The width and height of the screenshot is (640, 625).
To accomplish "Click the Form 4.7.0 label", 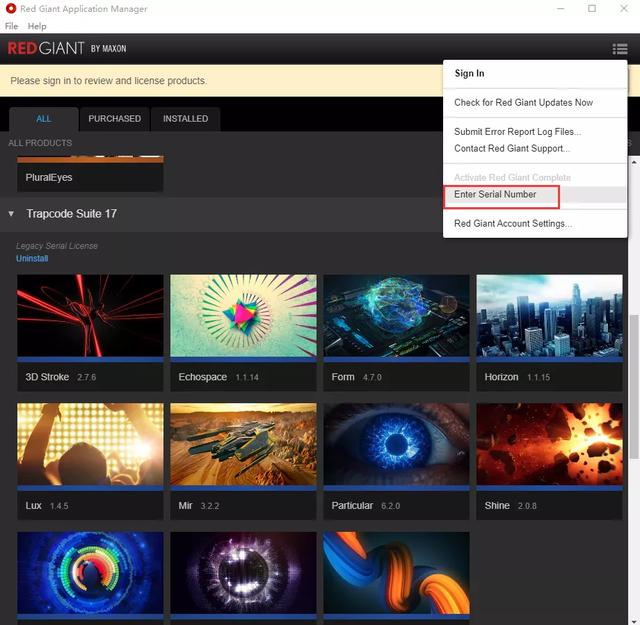I will 356,377.
